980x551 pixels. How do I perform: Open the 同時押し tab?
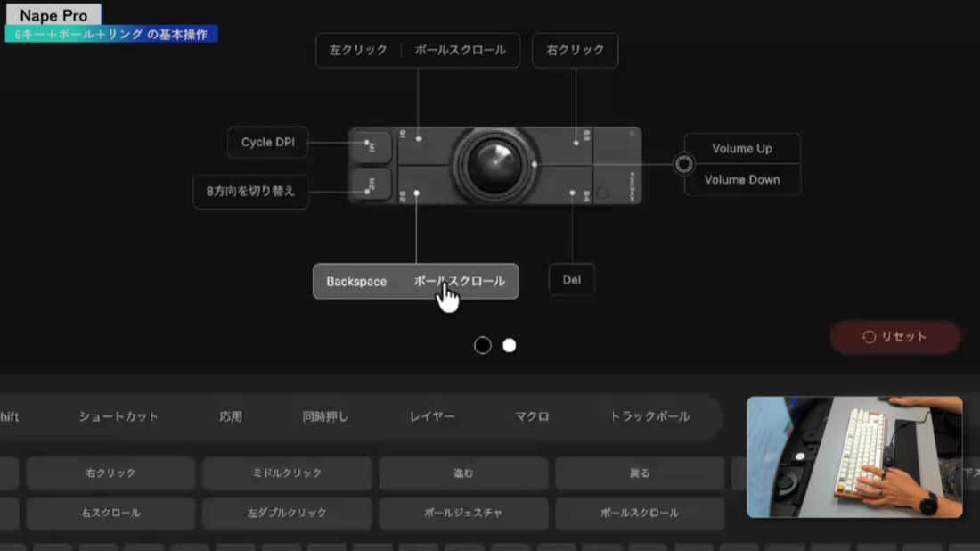click(x=325, y=416)
